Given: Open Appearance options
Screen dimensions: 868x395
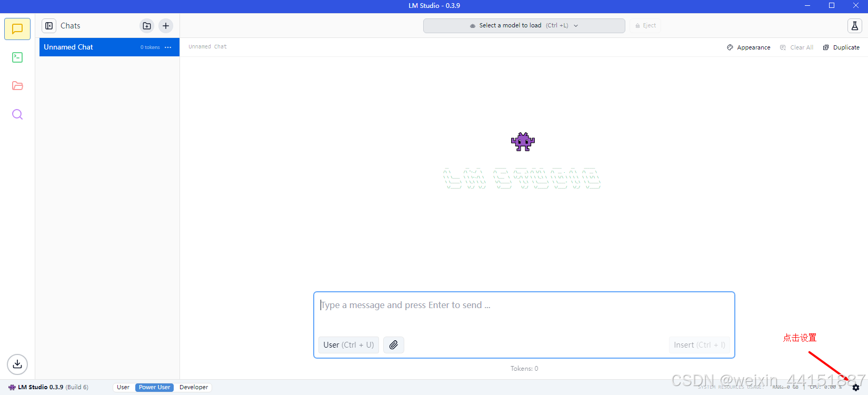Looking at the screenshot, I should (x=749, y=47).
